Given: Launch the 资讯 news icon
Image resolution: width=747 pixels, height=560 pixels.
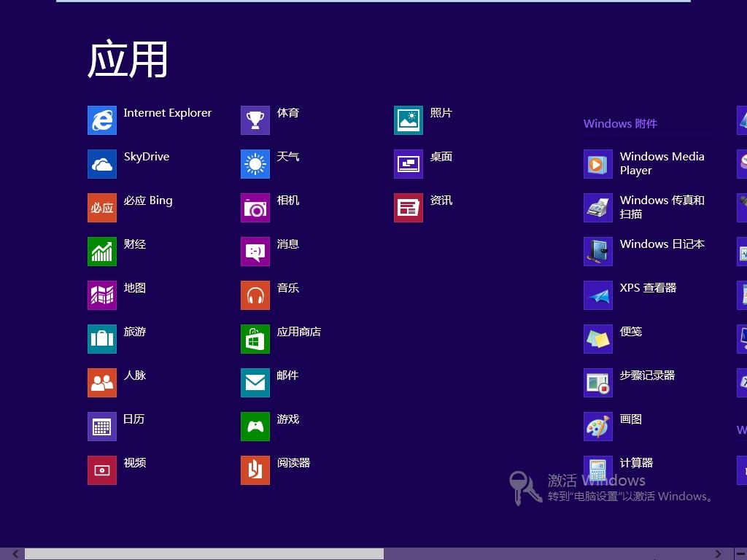Looking at the screenshot, I should [409, 208].
